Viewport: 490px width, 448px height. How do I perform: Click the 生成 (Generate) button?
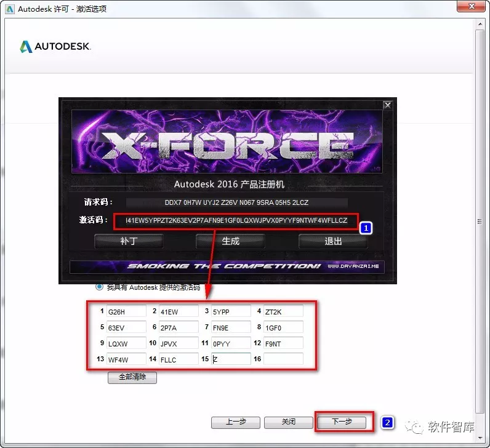(x=231, y=241)
